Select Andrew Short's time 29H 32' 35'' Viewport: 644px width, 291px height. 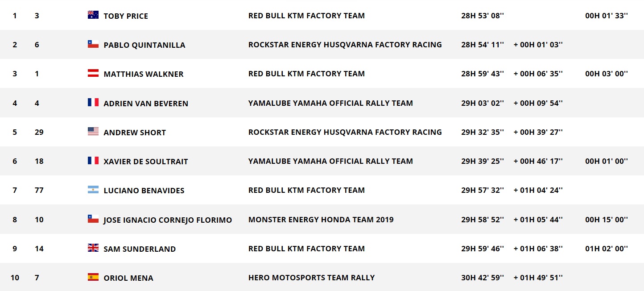tap(483, 132)
